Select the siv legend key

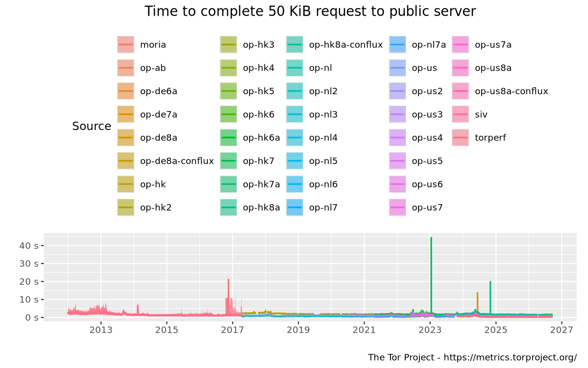click(461, 114)
